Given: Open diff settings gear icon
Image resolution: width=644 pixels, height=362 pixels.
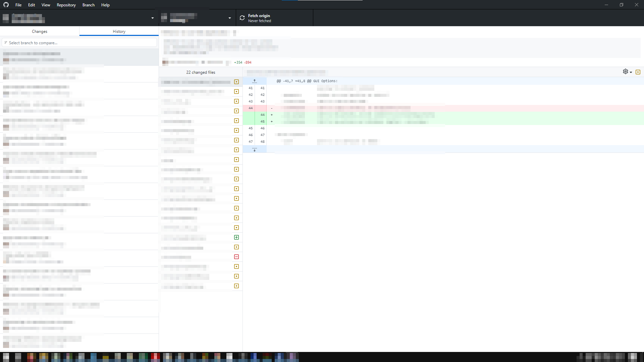Looking at the screenshot, I should (626, 72).
